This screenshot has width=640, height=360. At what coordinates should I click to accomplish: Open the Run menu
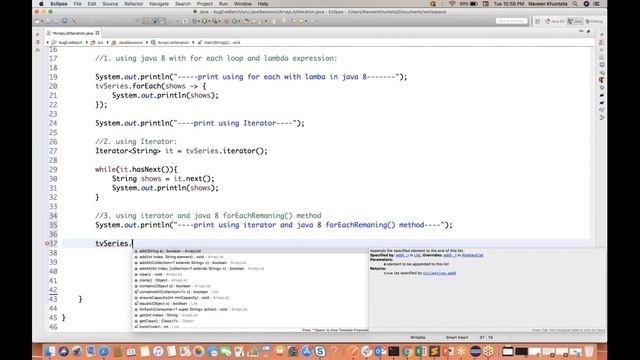tap(223, 4)
